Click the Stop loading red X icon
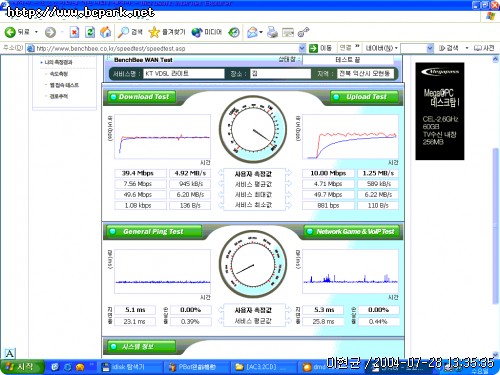Image resolution: width=500 pixels, height=375 pixels. [x=74, y=32]
